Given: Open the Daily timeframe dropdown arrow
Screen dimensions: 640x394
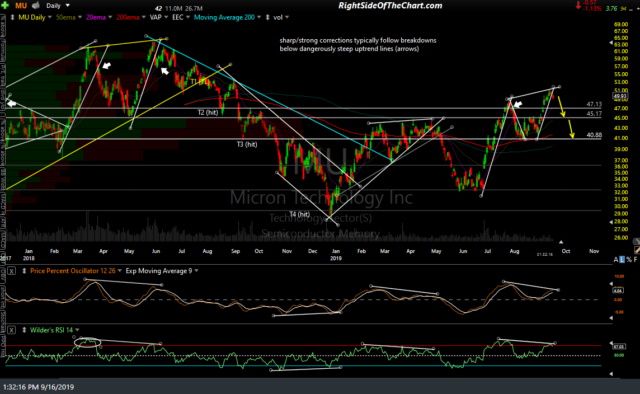Looking at the screenshot, I should pyautogui.click(x=68, y=6).
